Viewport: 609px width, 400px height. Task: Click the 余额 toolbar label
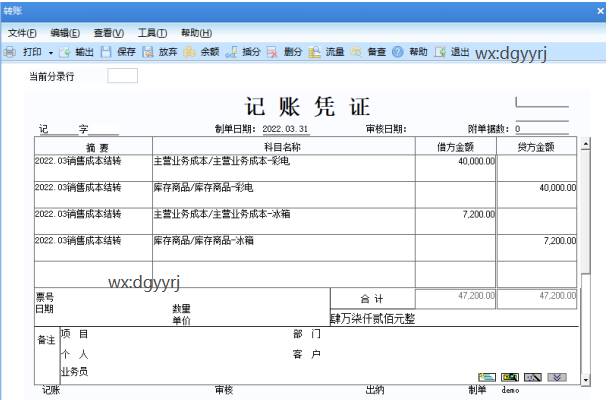pyautogui.click(x=210, y=52)
